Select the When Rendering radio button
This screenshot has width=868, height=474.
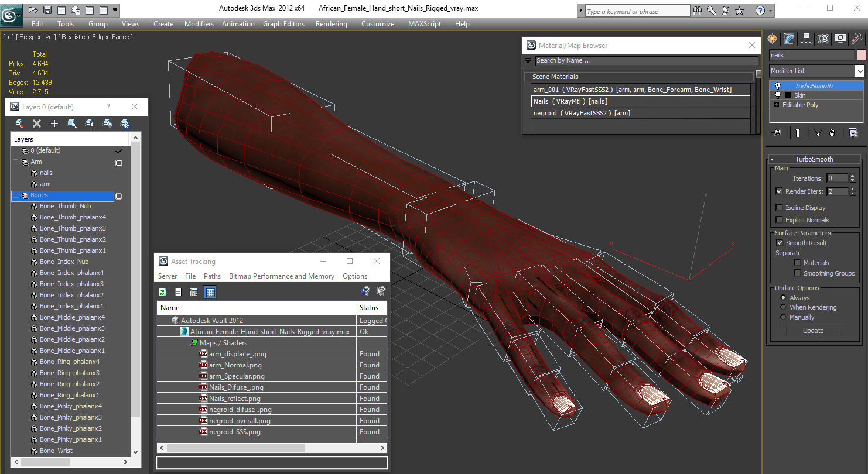point(784,307)
